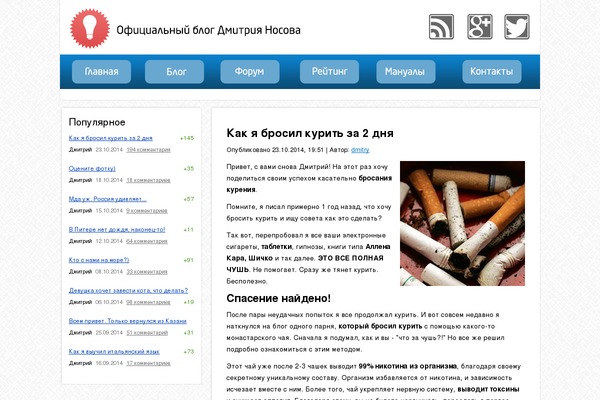Click article heading Как я бросил курить за 2 дня
This screenshot has height=400, width=600.
coord(310,133)
